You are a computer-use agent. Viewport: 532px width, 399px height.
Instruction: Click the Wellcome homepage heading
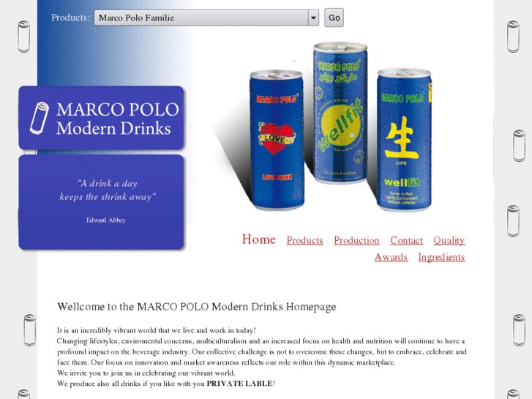click(x=197, y=307)
